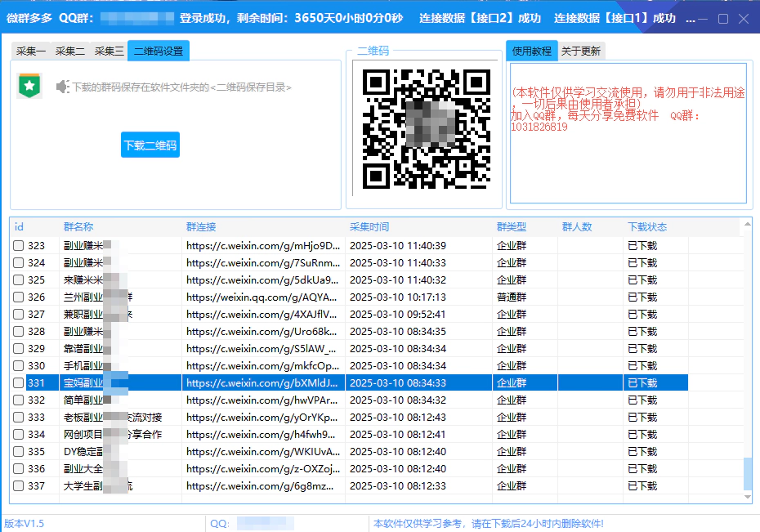Maximize the window using the square icon
This screenshot has height=532, width=760.
722,18
